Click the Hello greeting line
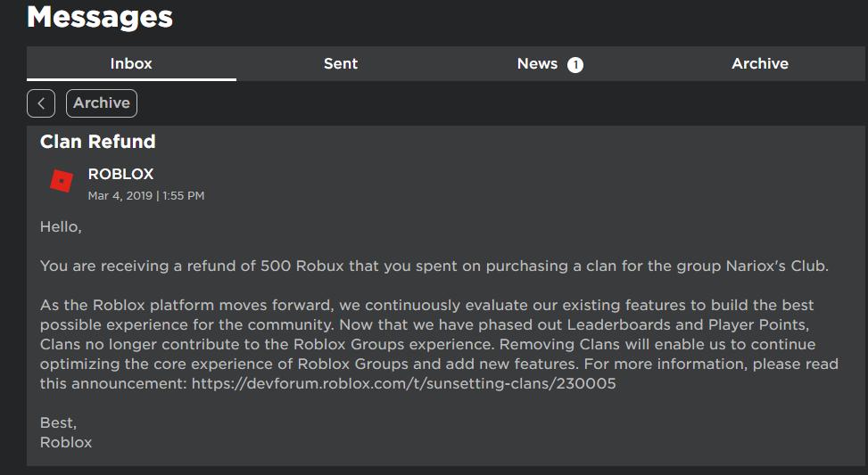Image resolution: width=868 pixels, height=475 pixels. click(61, 226)
